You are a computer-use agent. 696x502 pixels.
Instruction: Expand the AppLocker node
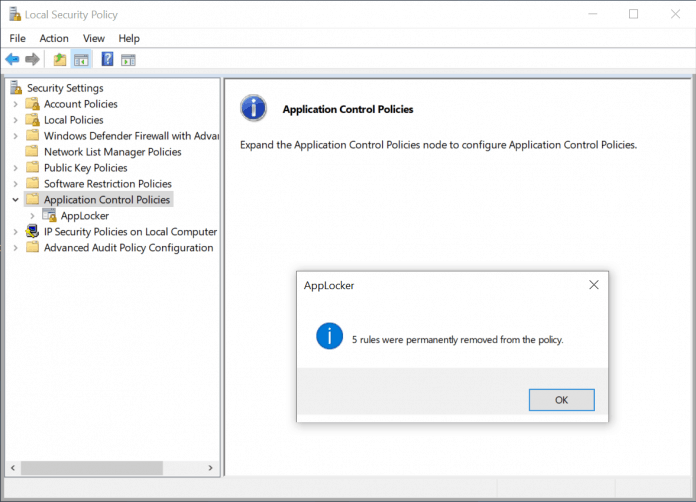click(x=32, y=216)
